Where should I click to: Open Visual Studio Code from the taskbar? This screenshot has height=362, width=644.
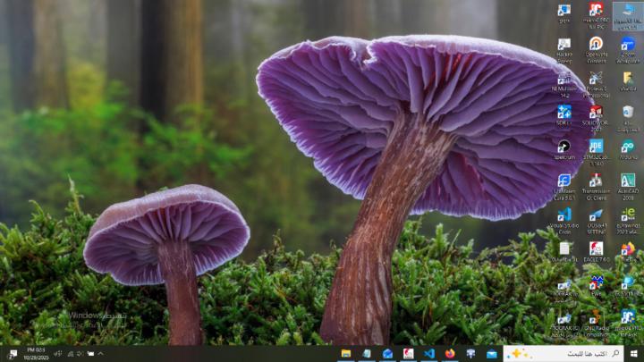pyautogui.click(x=428, y=354)
